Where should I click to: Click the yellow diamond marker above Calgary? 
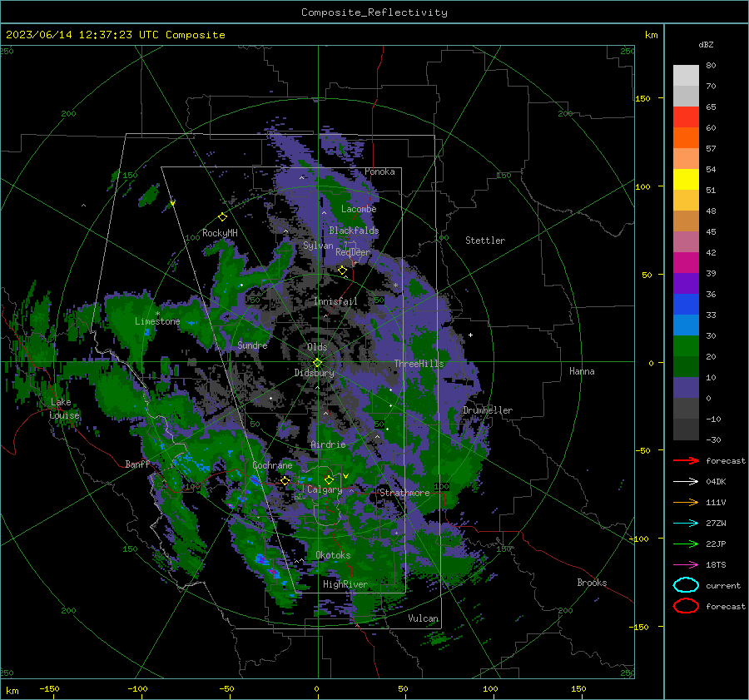pos(329,479)
